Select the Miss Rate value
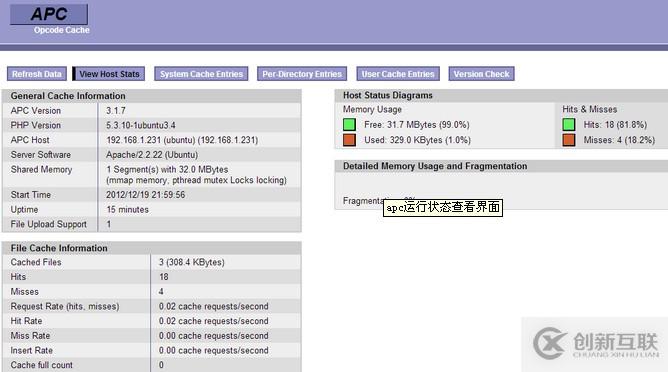This screenshot has height=372, width=668. [x=213, y=336]
